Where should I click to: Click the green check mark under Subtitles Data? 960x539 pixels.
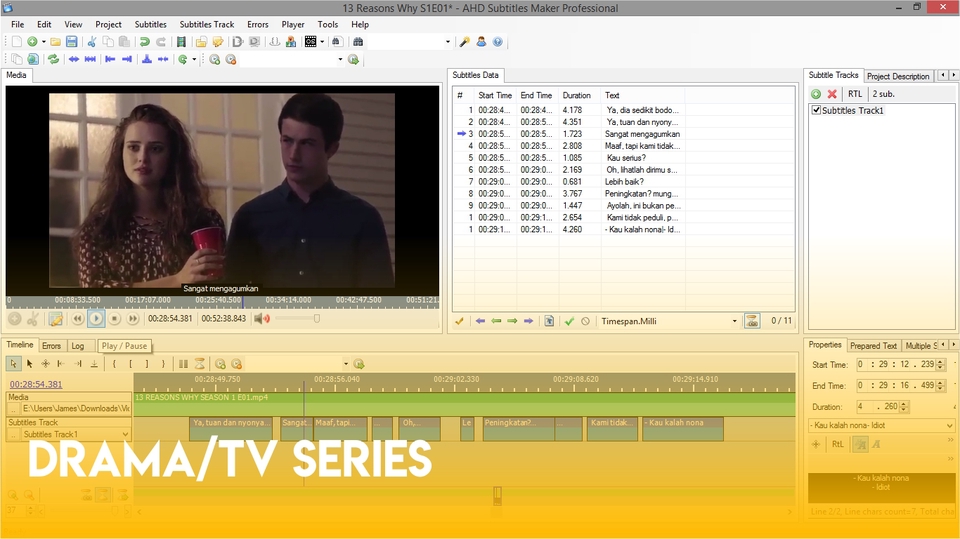tap(569, 321)
